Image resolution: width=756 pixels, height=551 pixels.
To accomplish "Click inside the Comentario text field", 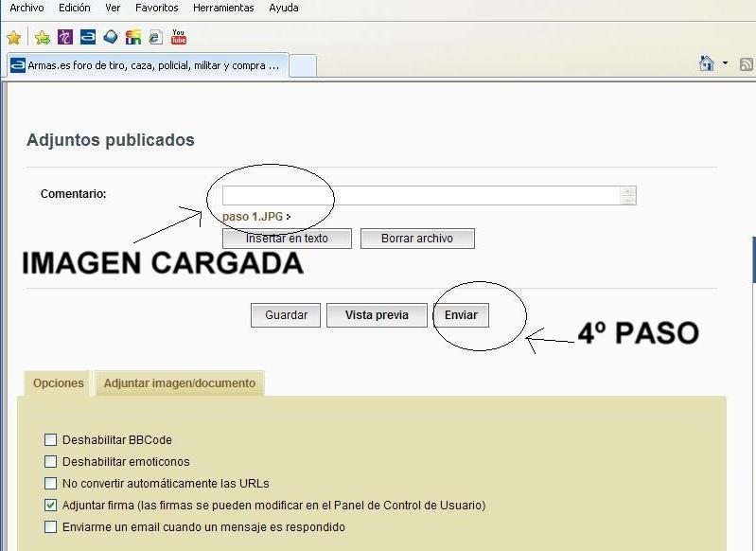I will click(421, 195).
